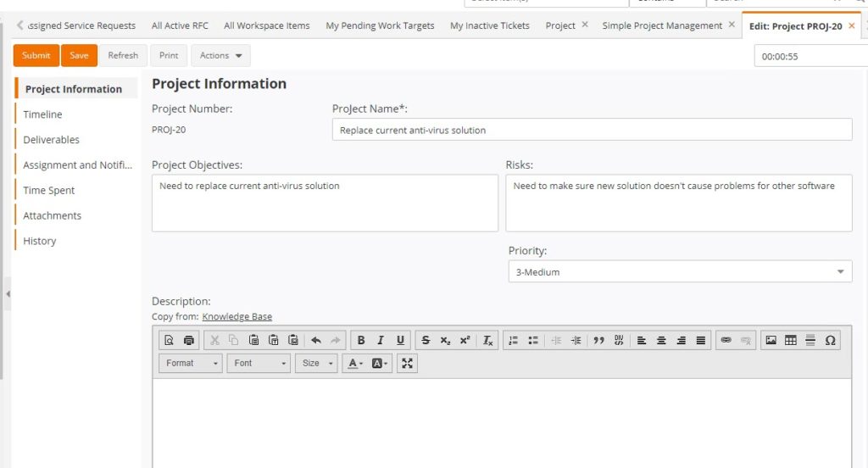Click into the Project Name field
The image size is (868, 468).
coord(592,130)
